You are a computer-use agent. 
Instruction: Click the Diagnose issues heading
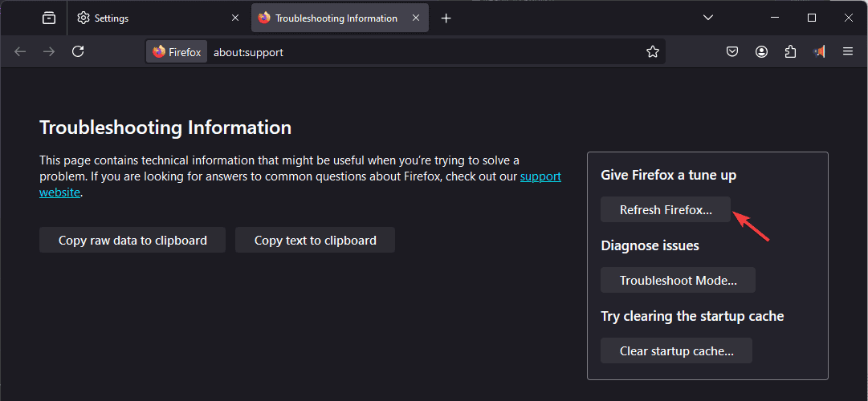point(650,245)
